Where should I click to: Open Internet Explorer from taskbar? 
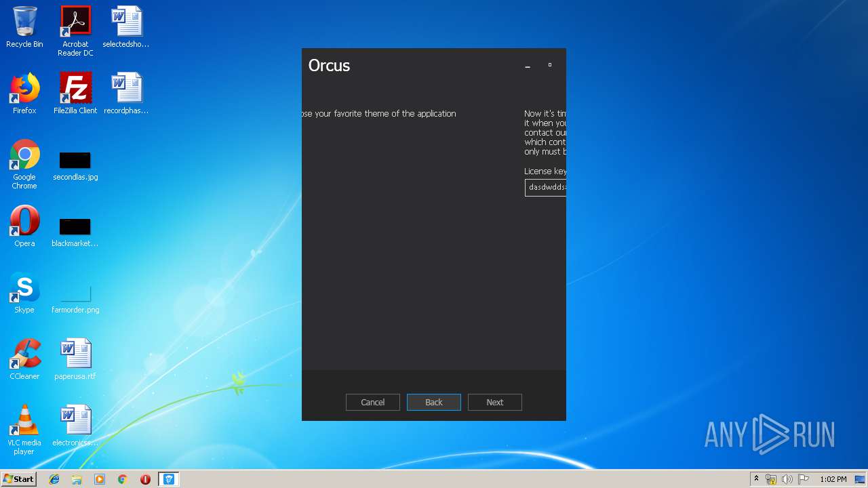pos(54,479)
